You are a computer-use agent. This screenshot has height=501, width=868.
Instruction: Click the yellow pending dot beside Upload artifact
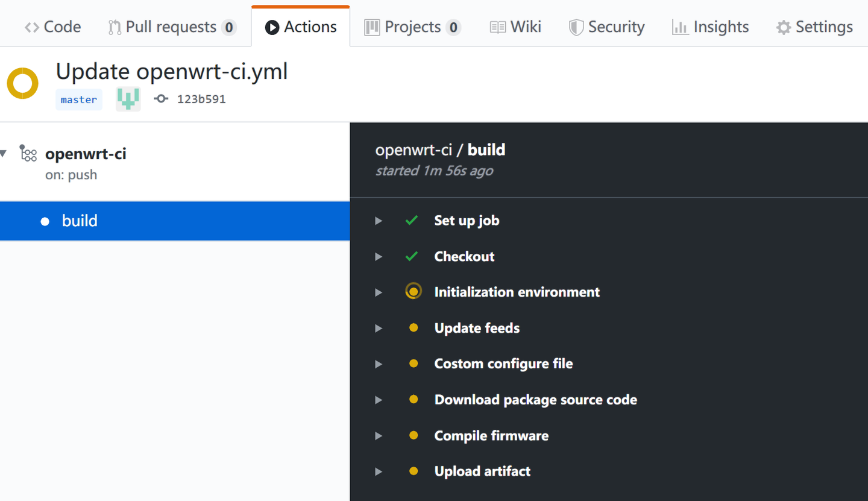414,471
